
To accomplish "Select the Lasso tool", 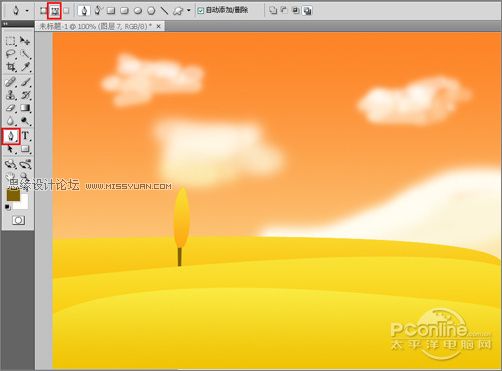I will tap(10, 54).
